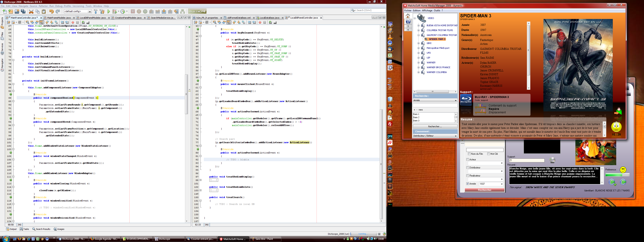Click the Undo arrow in the NetBeans toolbar
This screenshot has width=644, height=242.
point(51,11)
